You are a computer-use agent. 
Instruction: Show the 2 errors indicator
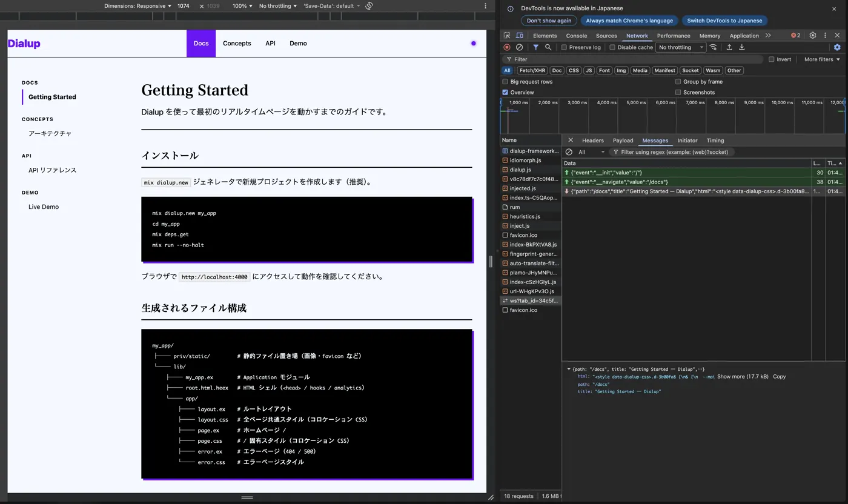(x=796, y=36)
